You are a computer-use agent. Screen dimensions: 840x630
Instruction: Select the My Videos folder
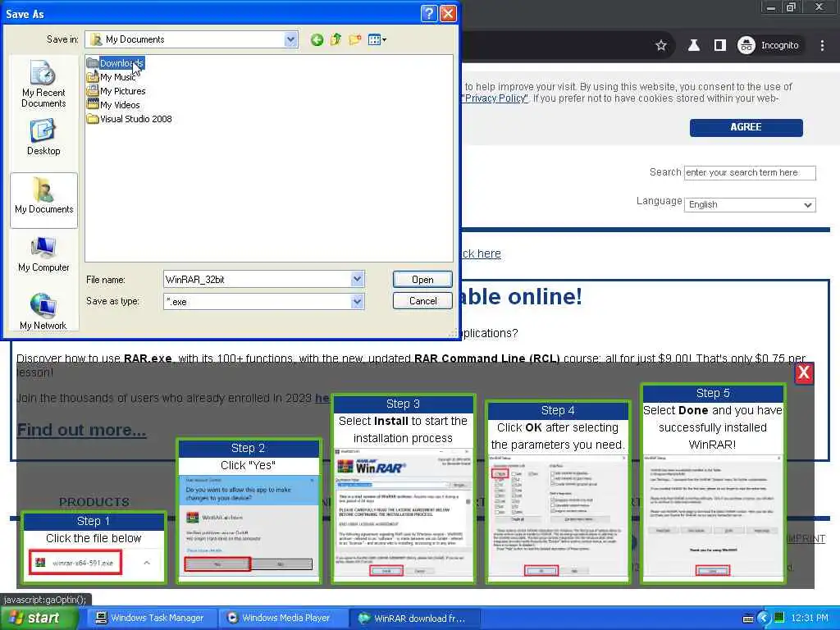tap(113, 105)
